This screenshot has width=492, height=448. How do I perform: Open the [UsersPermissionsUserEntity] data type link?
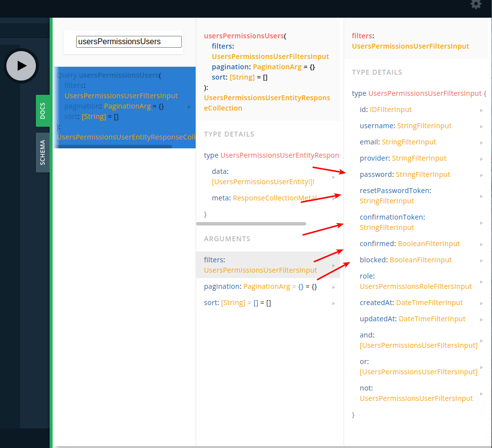point(261,181)
